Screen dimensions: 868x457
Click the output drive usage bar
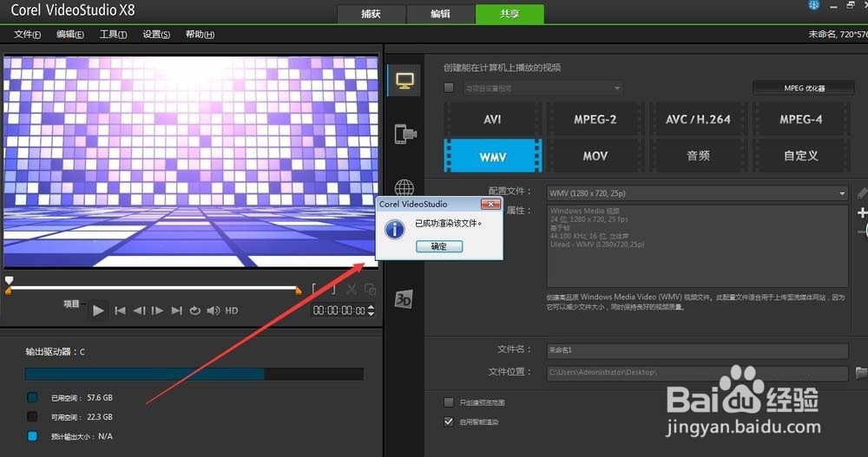(x=194, y=374)
